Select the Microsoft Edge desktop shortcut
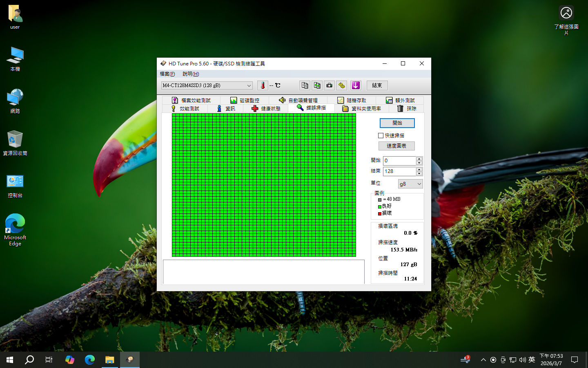This screenshot has width=588, height=368. [15, 230]
